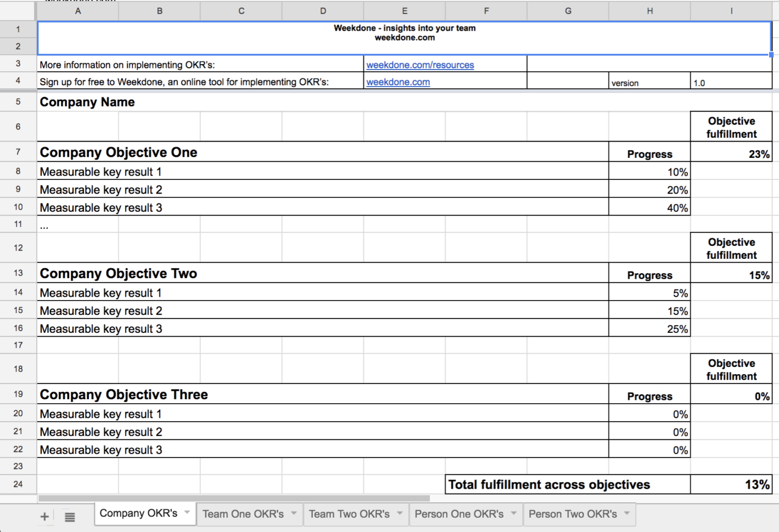Image resolution: width=779 pixels, height=532 pixels.
Task: Click the 40% progress cell of key result 3
Action: (x=649, y=207)
